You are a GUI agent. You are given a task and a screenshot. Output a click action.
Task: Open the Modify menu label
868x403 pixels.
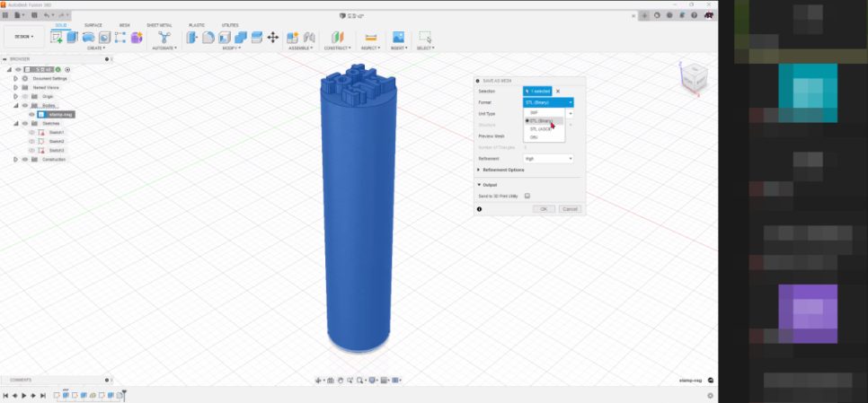point(231,48)
